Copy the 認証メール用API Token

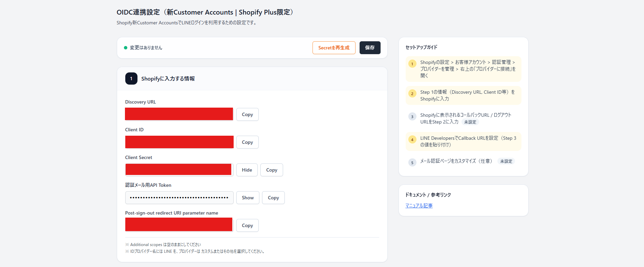pyautogui.click(x=273, y=198)
